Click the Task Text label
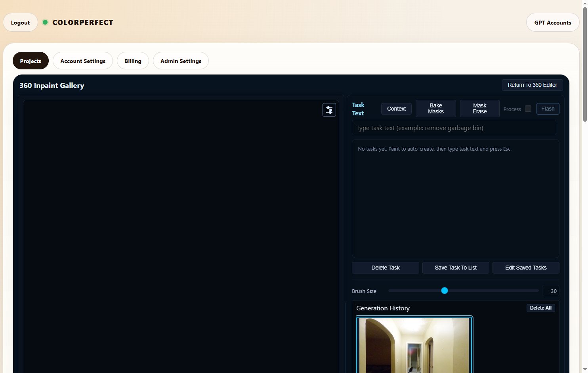The height and width of the screenshot is (373, 588). click(x=358, y=109)
